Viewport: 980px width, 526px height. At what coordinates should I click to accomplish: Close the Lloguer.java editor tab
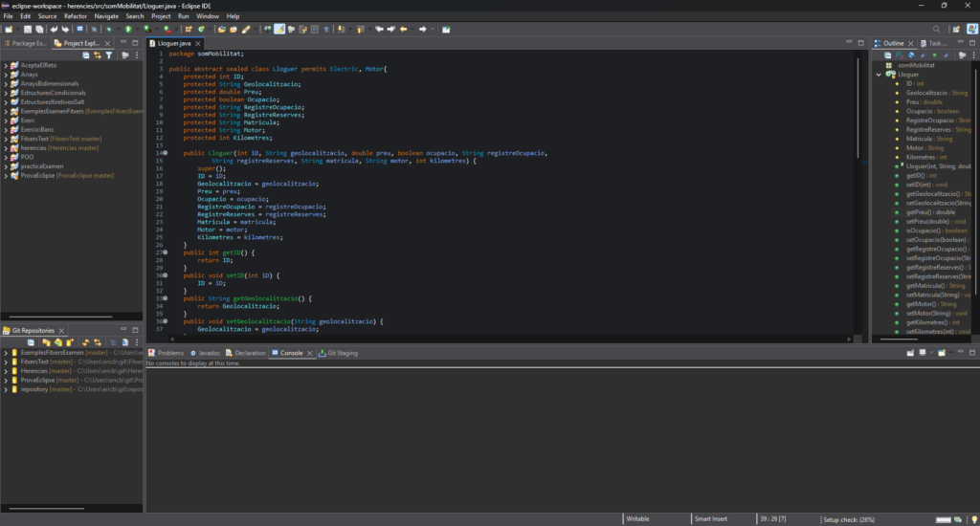198,43
